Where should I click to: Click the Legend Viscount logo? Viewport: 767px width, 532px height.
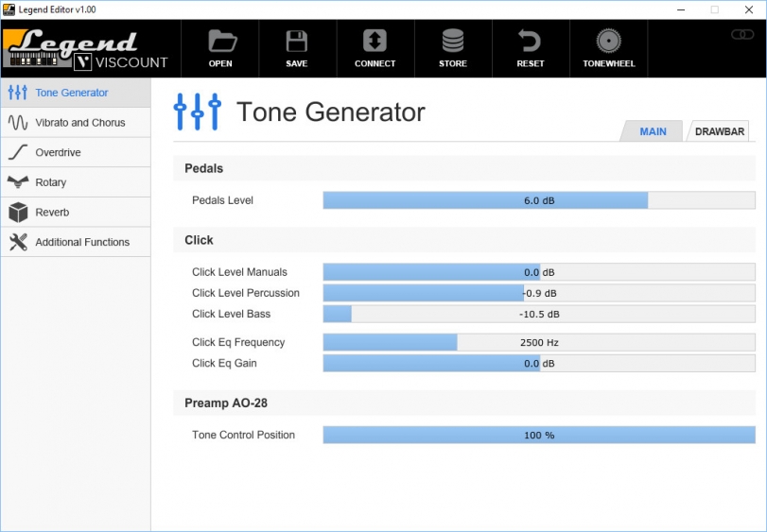(85, 49)
